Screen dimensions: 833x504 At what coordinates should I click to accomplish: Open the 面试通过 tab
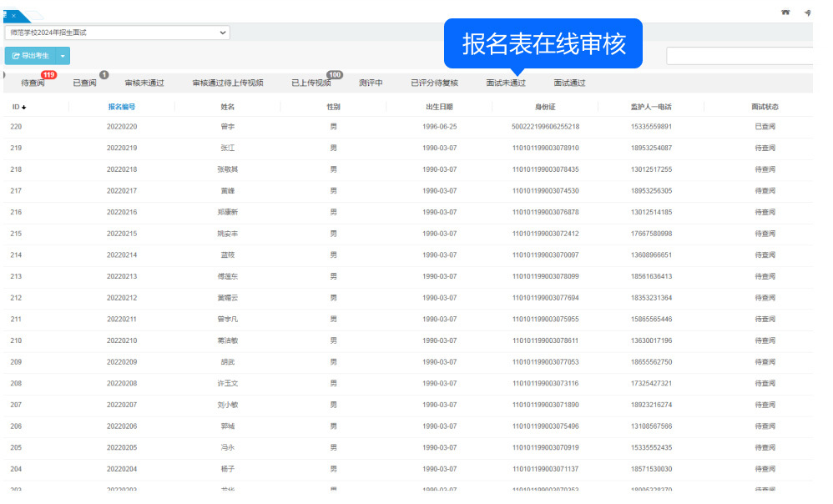569,83
